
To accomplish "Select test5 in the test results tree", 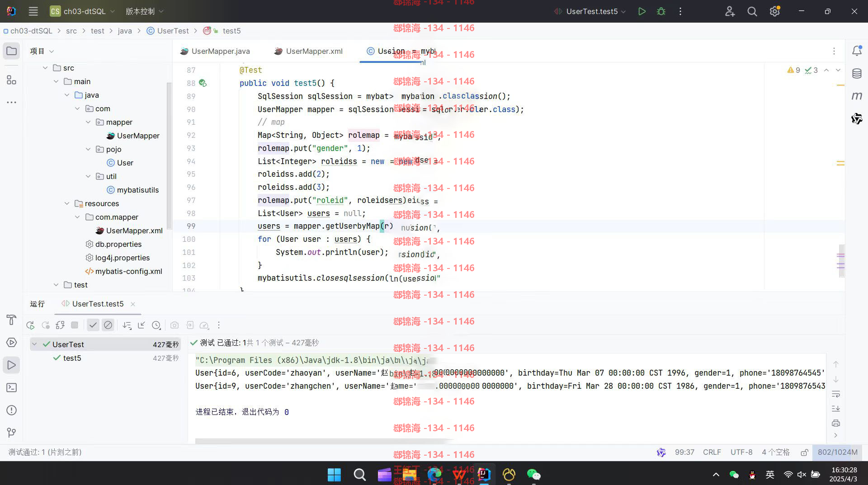I will [x=72, y=358].
